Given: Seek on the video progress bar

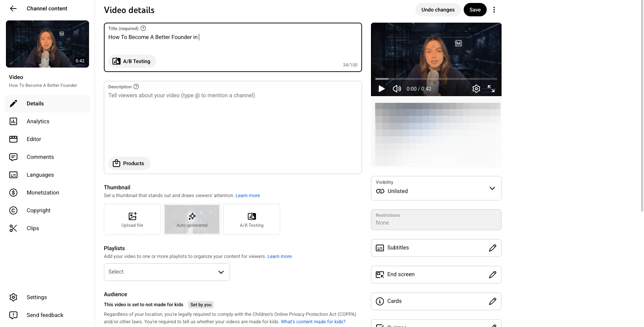Looking at the screenshot, I should click(436, 79).
